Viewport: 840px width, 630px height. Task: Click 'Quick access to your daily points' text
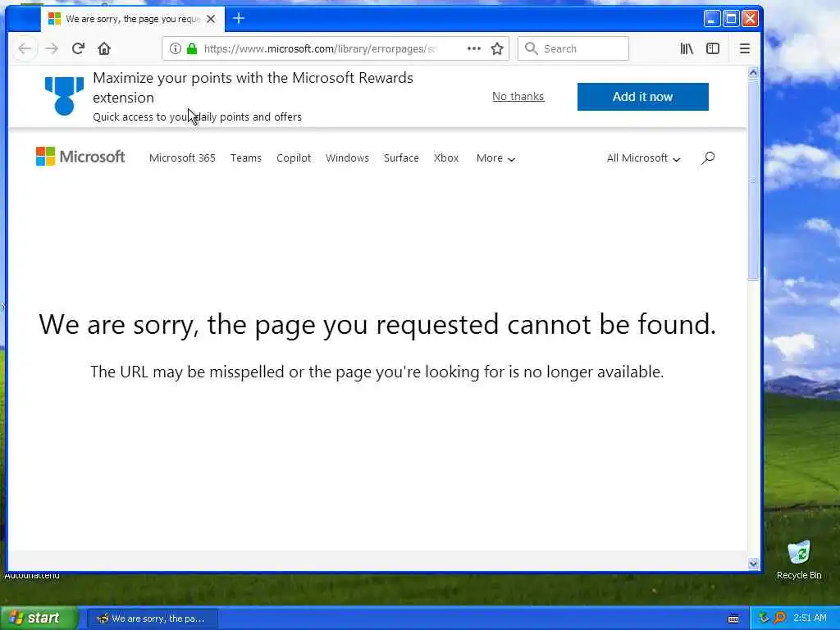coord(197,116)
